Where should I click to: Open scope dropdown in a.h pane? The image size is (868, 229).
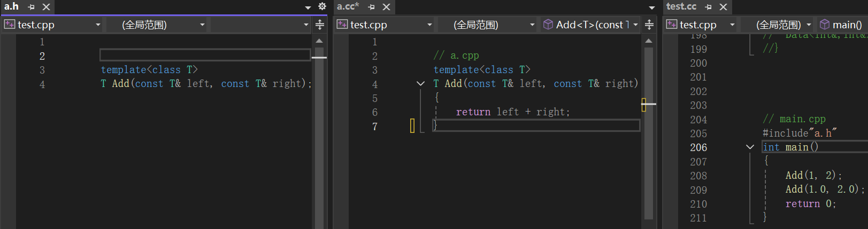click(x=156, y=25)
